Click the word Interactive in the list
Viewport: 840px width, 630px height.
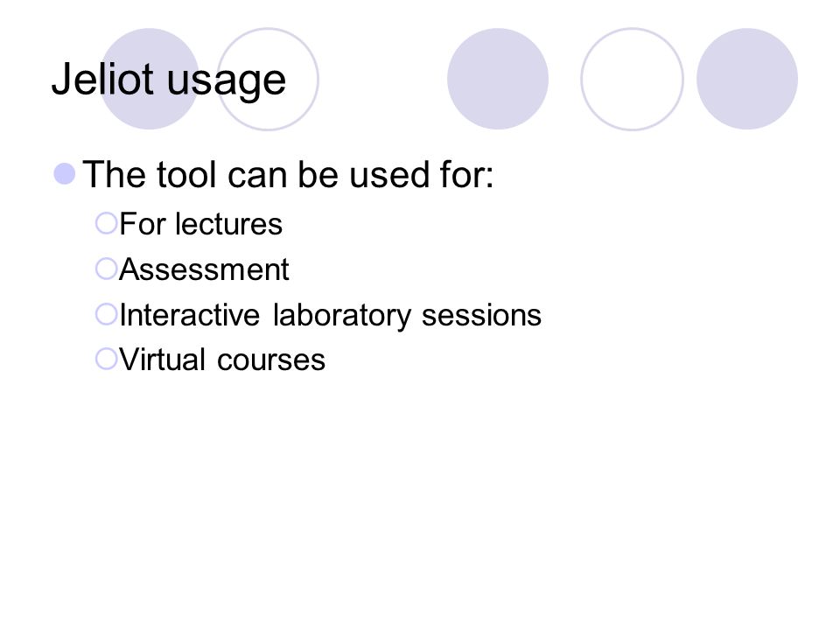pos(190,314)
